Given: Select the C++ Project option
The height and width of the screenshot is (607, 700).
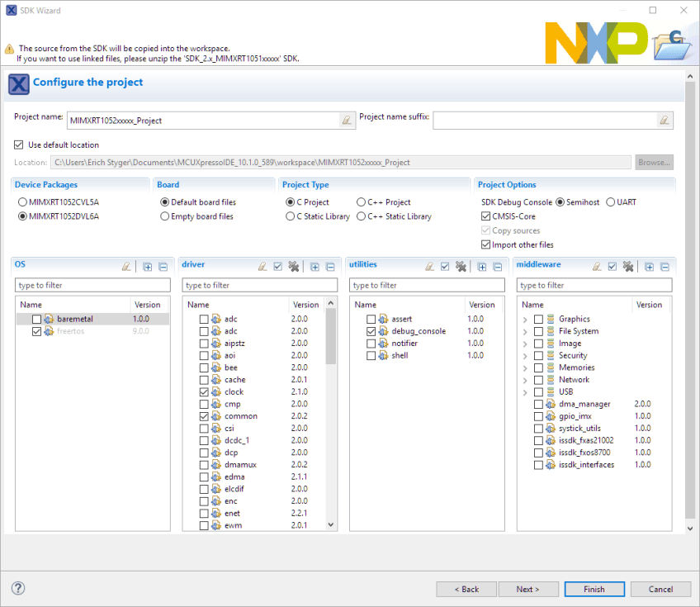Looking at the screenshot, I should (361, 202).
